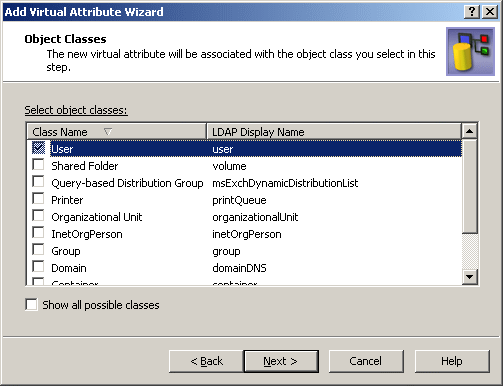Click the title bar help question mark icon
This screenshot has width=503, height=386.
point(472,12)
